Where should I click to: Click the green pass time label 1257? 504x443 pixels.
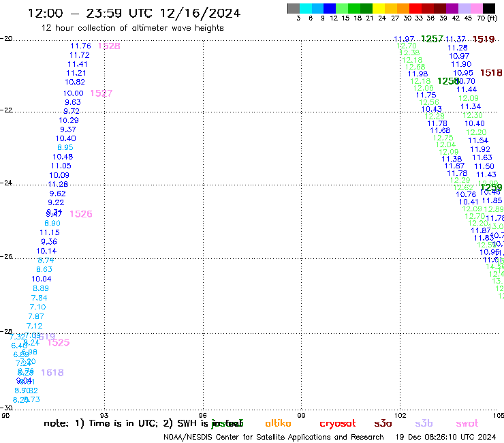point(432,39)
